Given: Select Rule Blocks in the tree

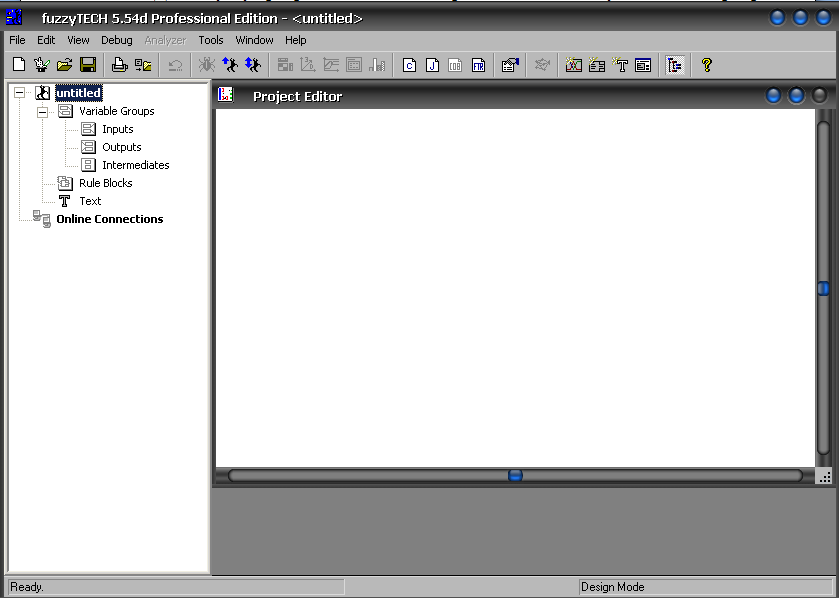Looking at the screenshot, I should coord(105,183).
